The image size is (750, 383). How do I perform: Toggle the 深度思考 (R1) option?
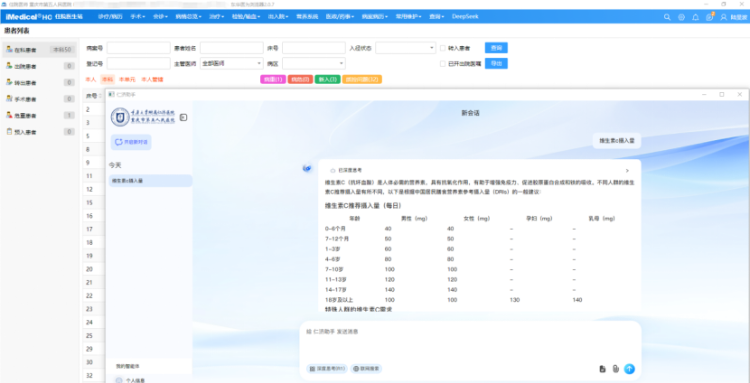[x=327, y=369]
